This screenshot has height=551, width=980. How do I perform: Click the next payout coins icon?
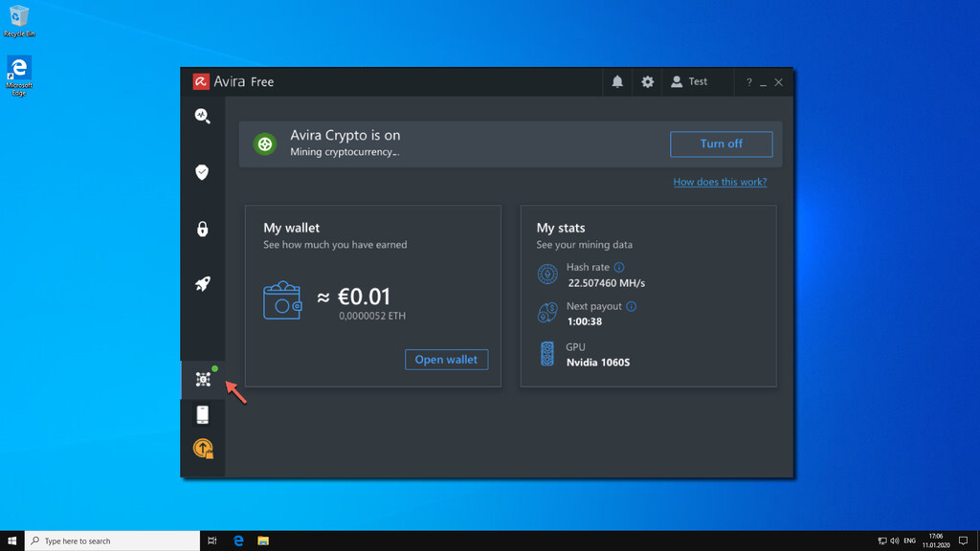pos(547,313)
